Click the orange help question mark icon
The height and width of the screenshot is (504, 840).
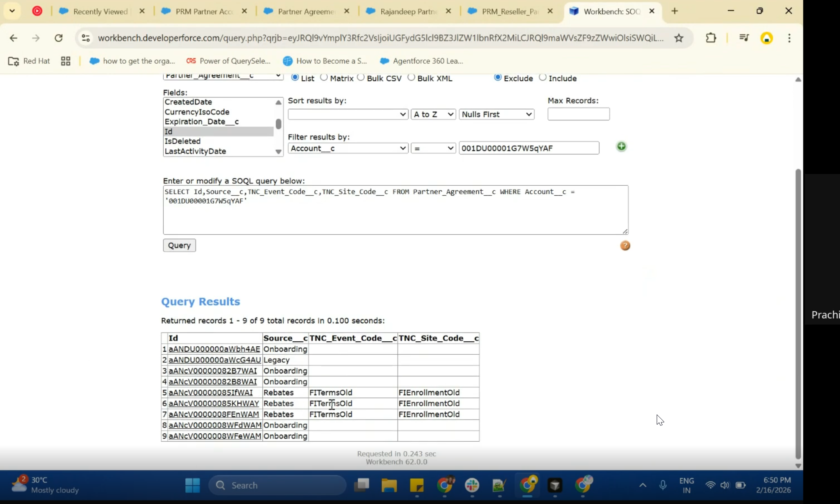coord(625,246)
